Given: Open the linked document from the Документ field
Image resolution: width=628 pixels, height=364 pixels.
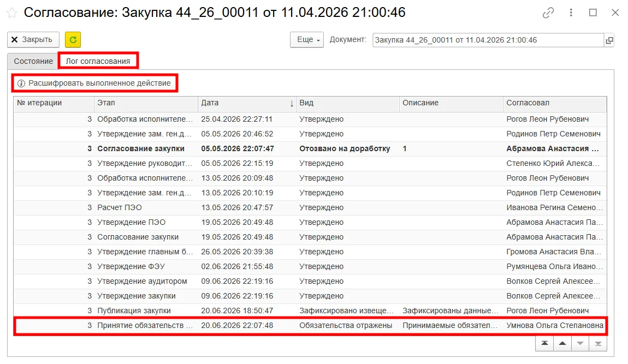Looking at the screenshot, I should point(609,40).
